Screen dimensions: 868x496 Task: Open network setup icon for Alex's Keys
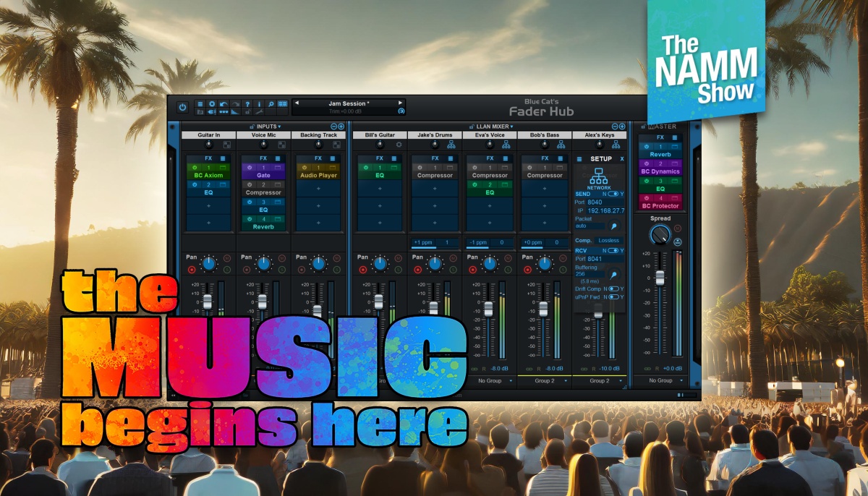(x=616, y=145)
